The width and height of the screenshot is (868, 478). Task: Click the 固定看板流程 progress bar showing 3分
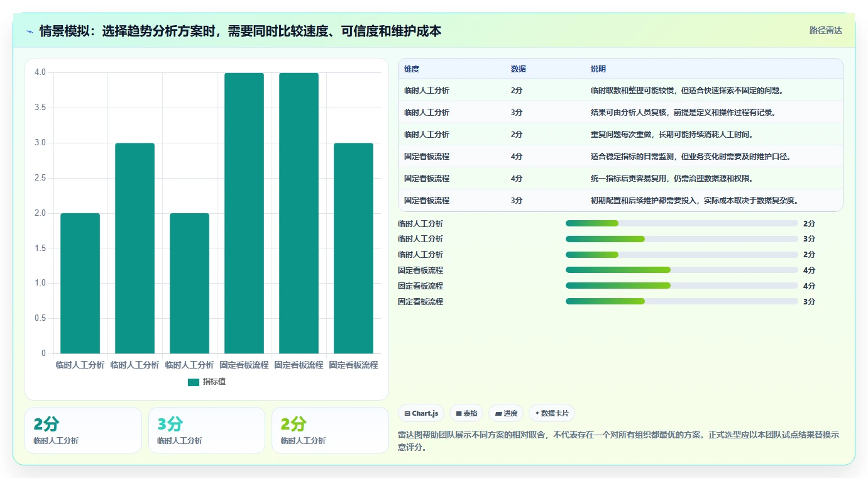(x=682, y=302)
